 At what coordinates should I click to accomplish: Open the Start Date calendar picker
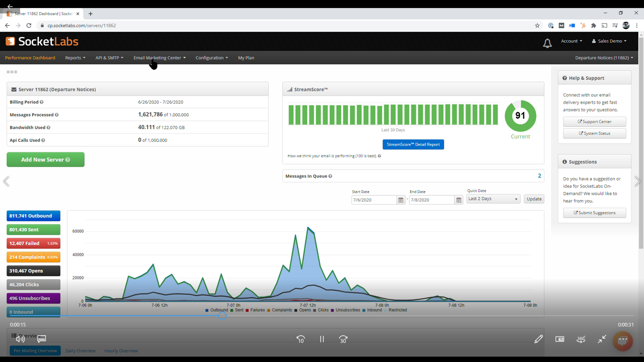click(x=400, y=200)
